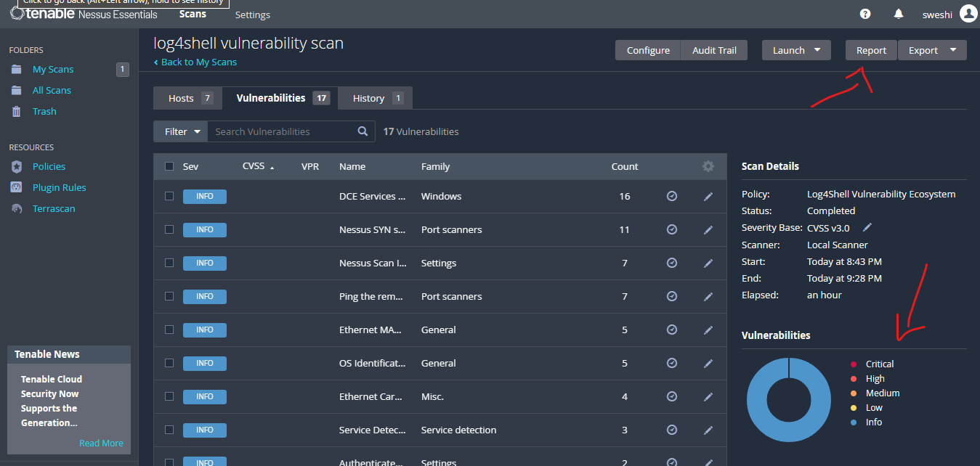Image resolution: width=980 pixels, height=466 pixels.
Task: Check the DCE Services row checkbox
Action: tap(169, 196)
